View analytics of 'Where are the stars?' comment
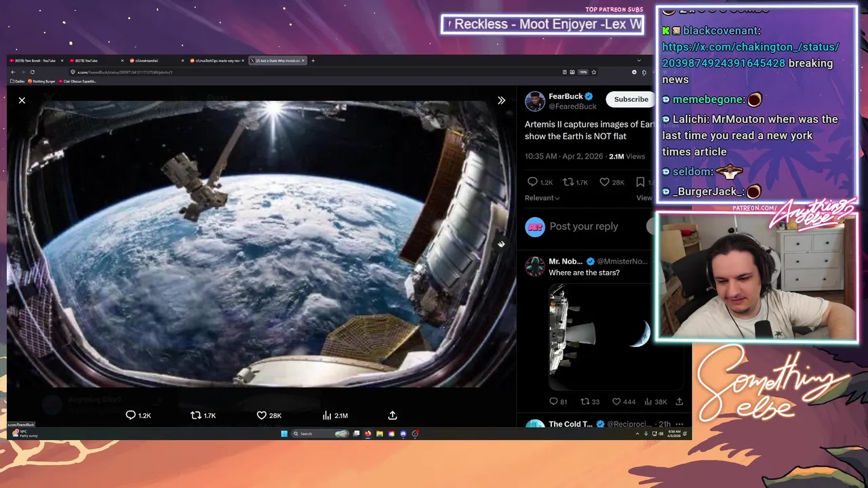868x488 pixels. [x=648, y=402]
